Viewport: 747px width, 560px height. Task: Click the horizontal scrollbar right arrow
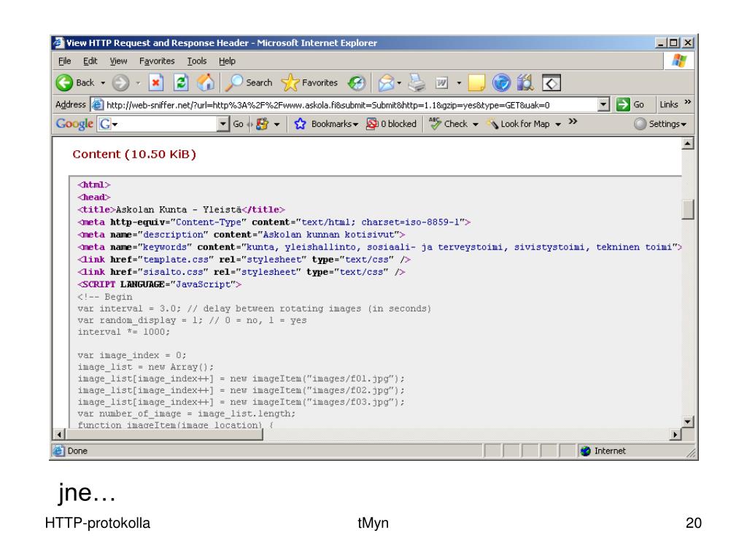click(675, 435)
